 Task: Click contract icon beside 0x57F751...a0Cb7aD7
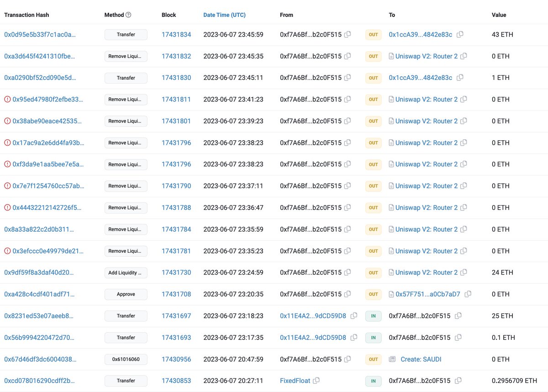tap(391, 294)
